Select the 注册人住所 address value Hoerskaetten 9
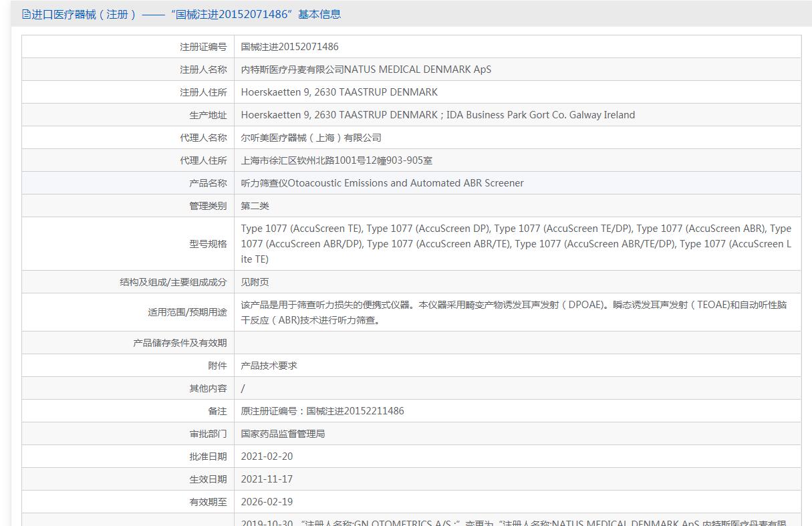Image resolution: width=812 pixels, height=526 pixels. click(x=340, y=92)
